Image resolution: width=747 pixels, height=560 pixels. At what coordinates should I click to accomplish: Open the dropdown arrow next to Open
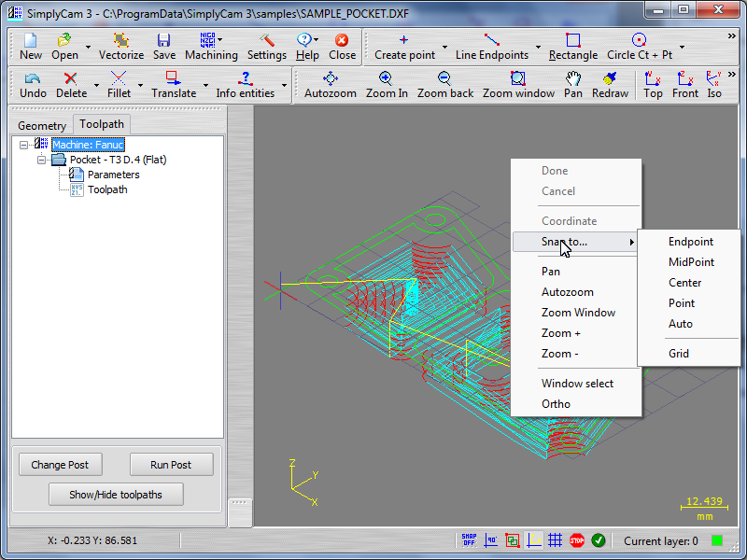pos(88,47)
